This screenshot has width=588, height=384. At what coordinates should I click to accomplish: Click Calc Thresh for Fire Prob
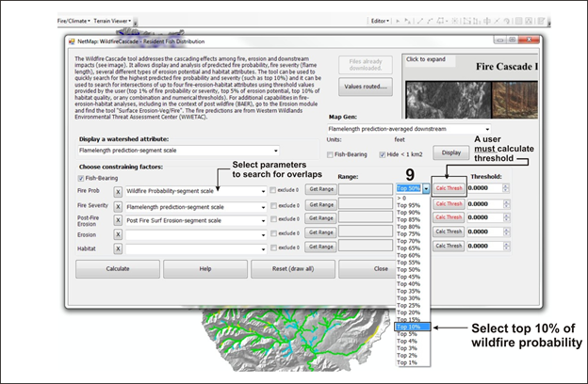(448, 189)
